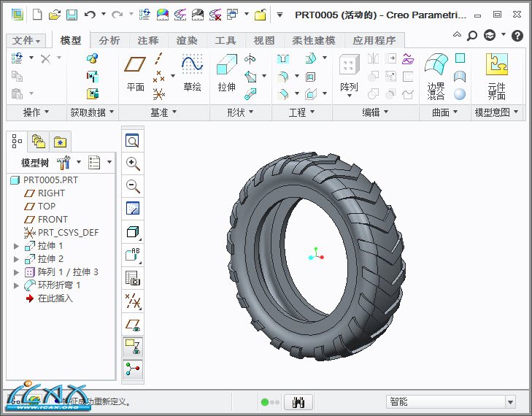Toggle spin center display

pos(132,369)
